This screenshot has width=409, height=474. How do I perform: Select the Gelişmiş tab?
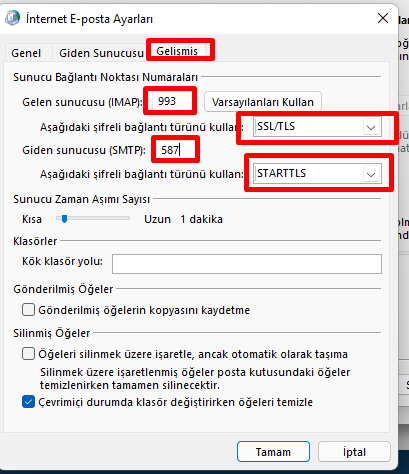click(177, 51)
